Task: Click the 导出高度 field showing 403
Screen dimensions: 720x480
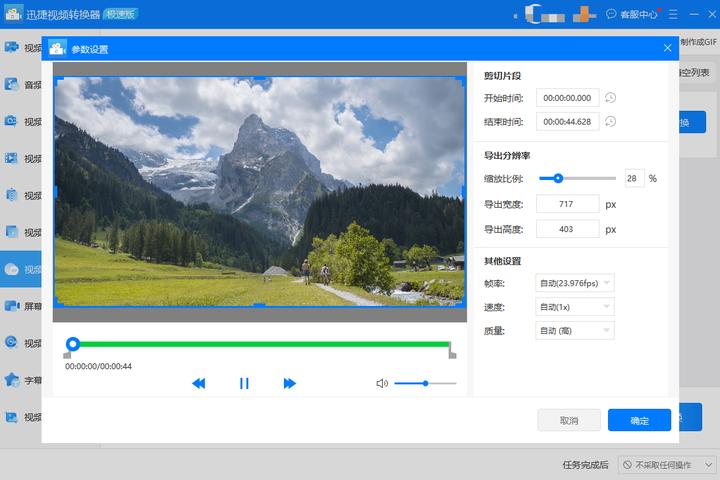Action: (568, 229)
